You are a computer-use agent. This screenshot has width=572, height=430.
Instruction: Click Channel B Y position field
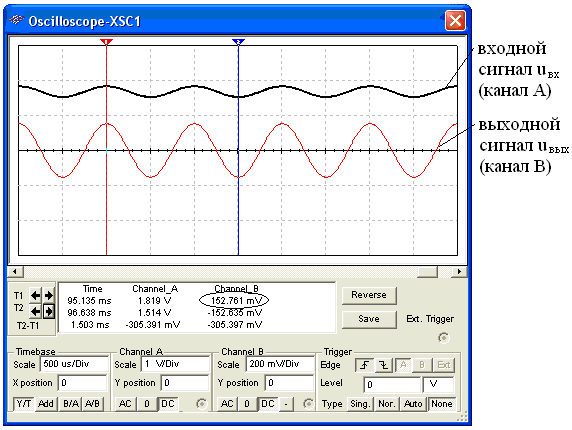tap(289, 383)
